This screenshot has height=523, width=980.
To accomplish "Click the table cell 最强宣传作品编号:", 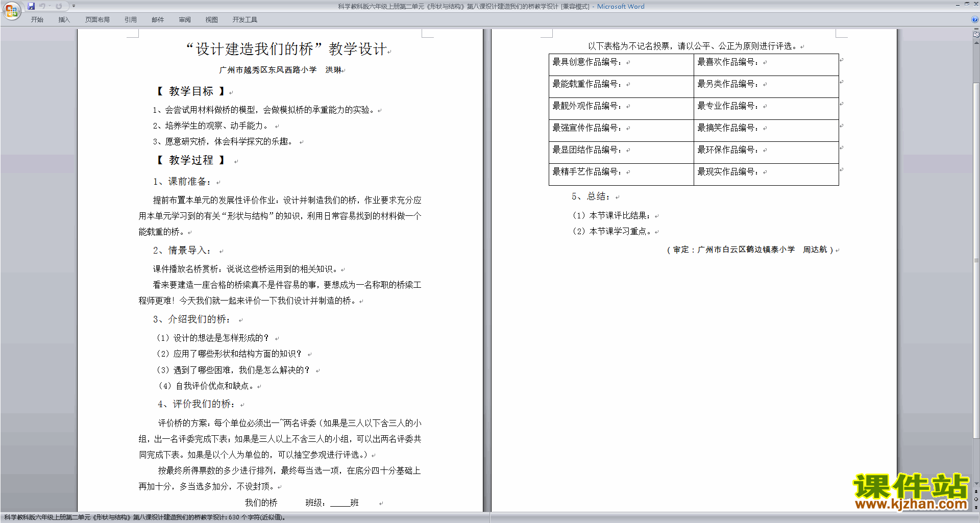I will [x=621, y=131].
